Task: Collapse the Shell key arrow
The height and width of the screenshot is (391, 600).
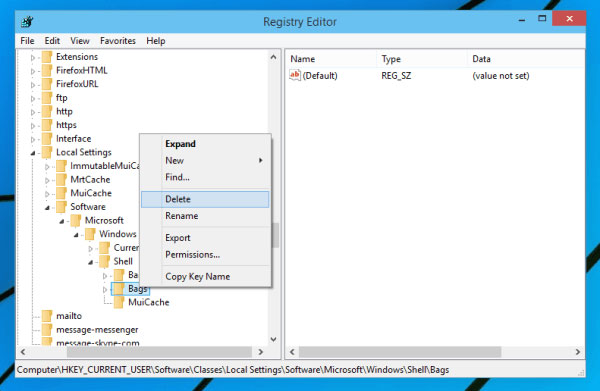Action: (91, 262)
